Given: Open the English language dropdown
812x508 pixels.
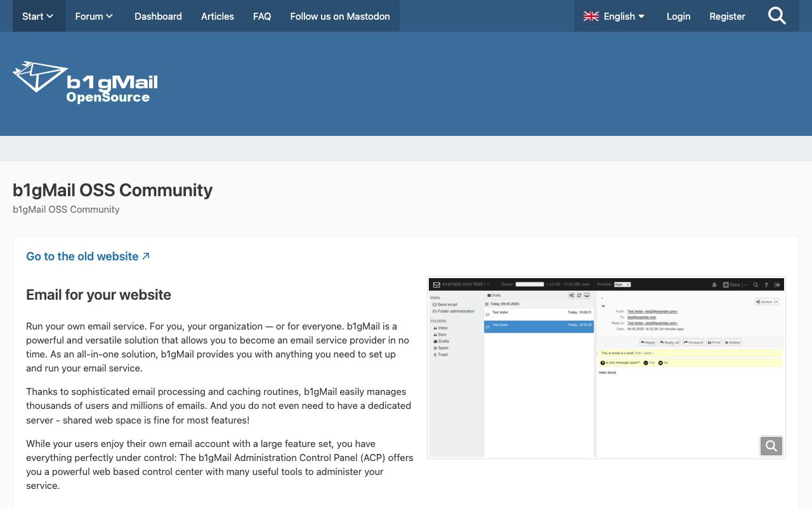Looking at the screenshot, I should [x=614, y=16].
